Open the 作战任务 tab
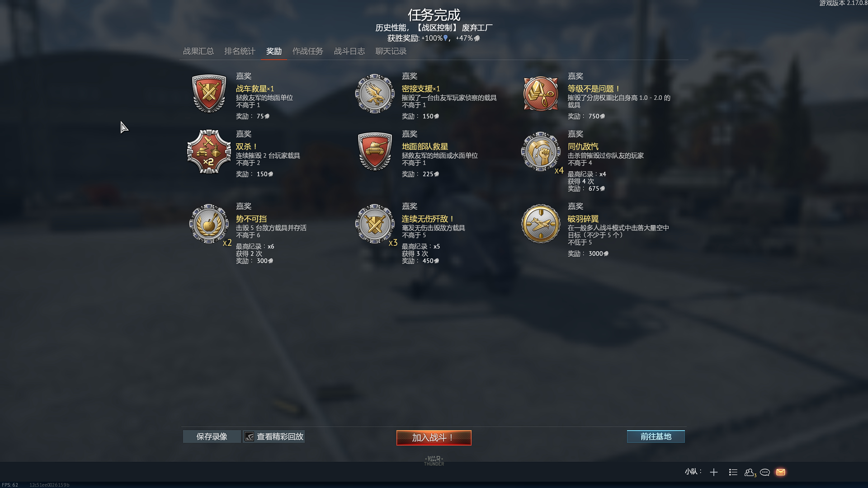This screenshot has height=488, width=868. (x=308, y=51)
